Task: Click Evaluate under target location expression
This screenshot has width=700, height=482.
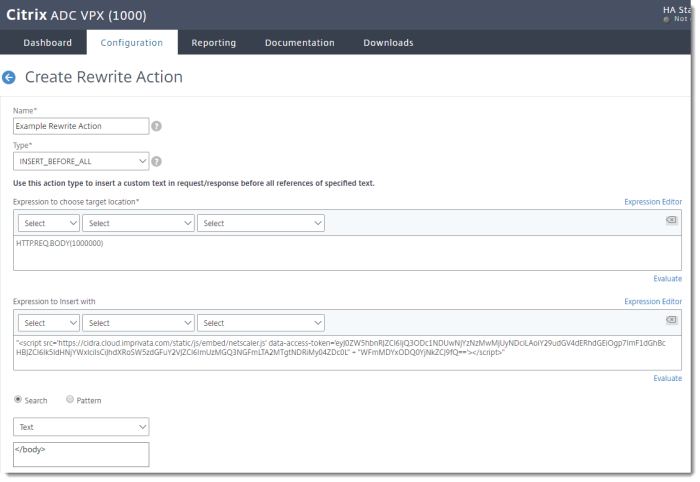Action: pos(667,279)
